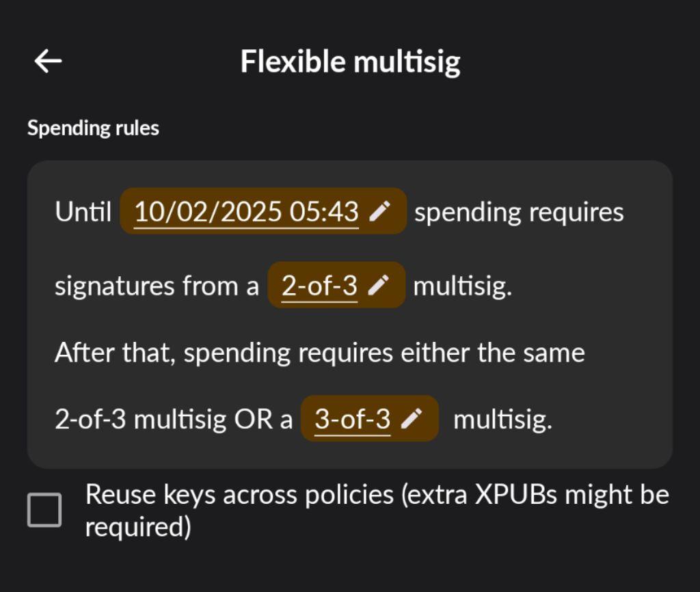Click the pencil icon beside 3-of-3
This screenshot has height=592, width=700.
pyautogui.click(x=411, y=419)
